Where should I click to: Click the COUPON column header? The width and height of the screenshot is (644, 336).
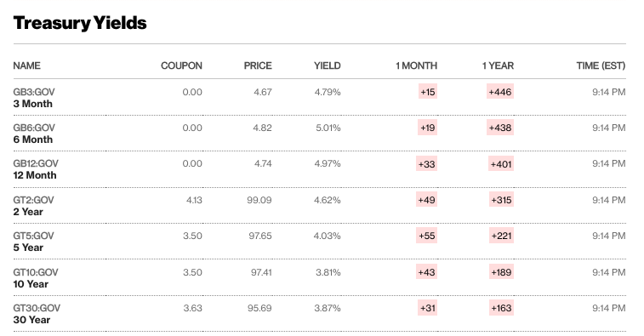point(181,65)
